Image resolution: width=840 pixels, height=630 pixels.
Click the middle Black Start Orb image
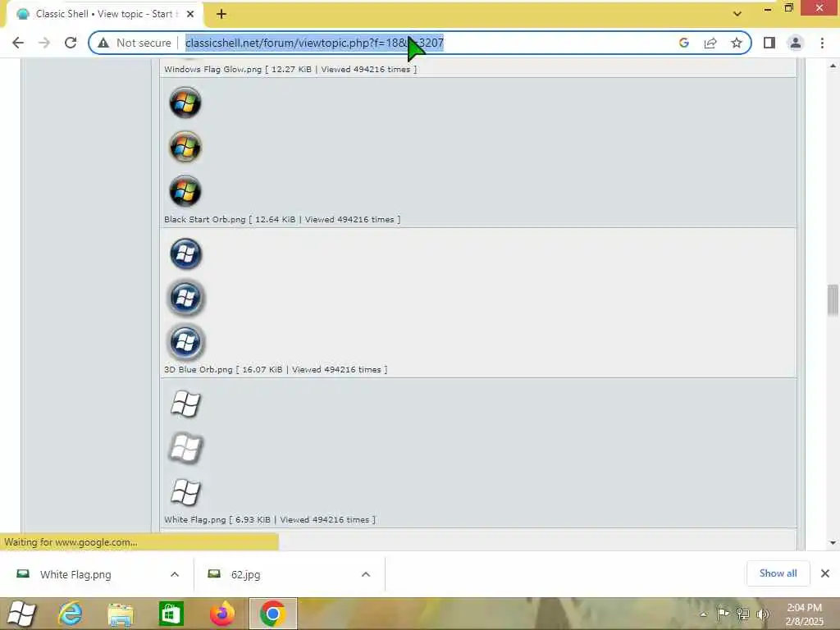pyautogui.click(x=185, y=147)
